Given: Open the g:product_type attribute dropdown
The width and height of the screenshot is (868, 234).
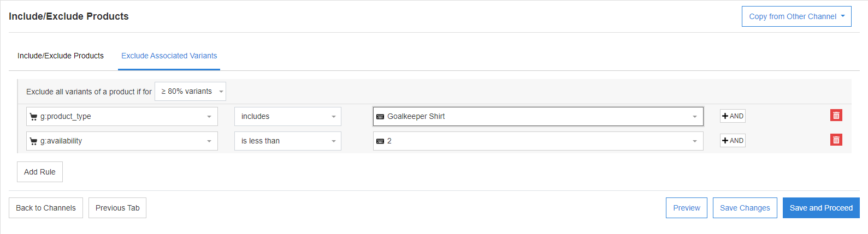Looking at the screenshot, I should point(122,117).
